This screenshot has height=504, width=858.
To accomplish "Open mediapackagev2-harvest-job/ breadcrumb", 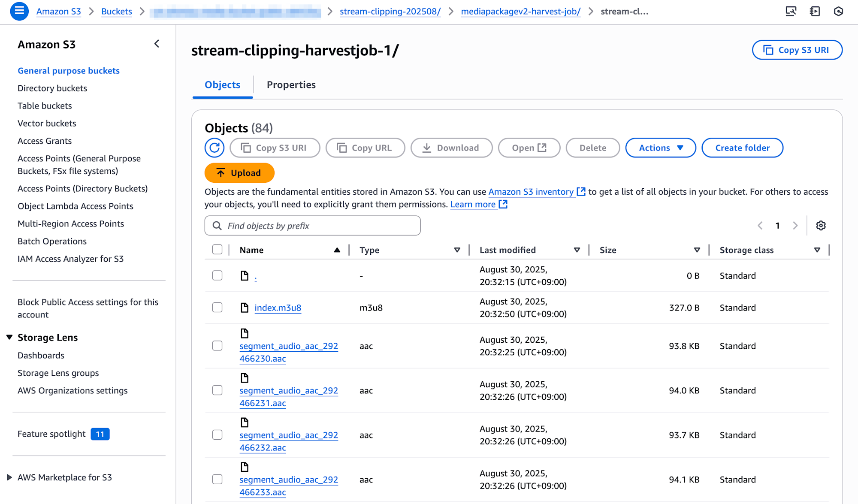I will (x=521, y=12).
